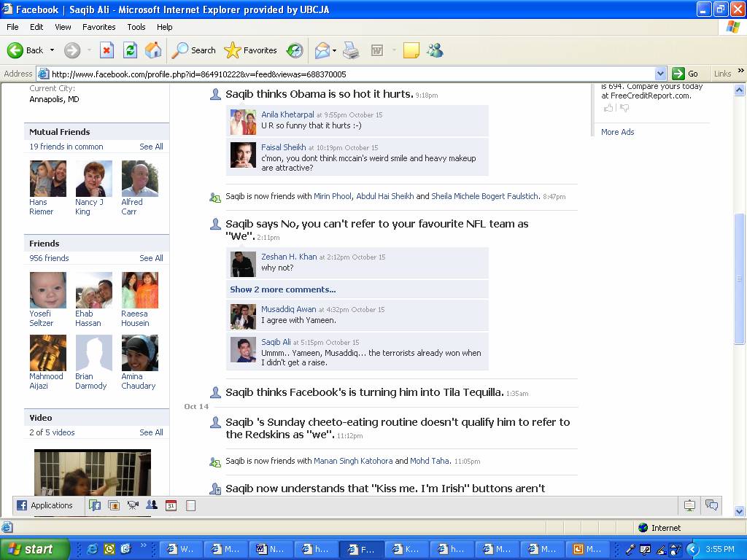Launch Internet Explorer from Quick Launch
The height and width of the screenshot is (560, 747).
point(93,549)
